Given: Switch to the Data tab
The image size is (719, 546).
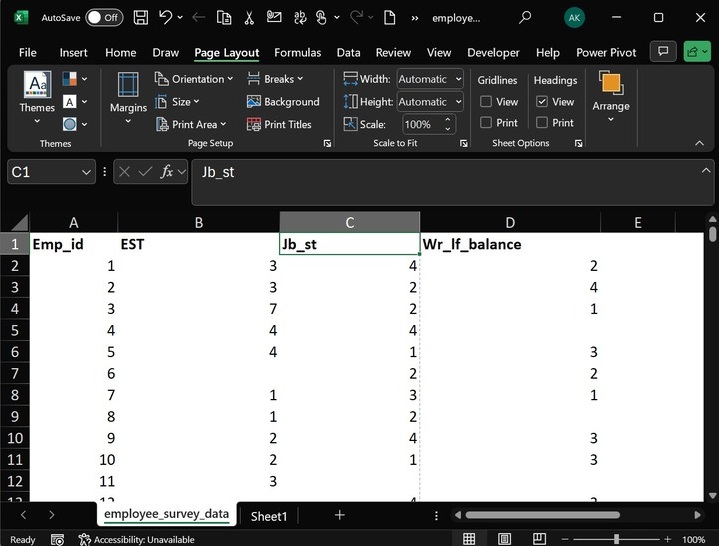Looking at the screenshot, I should (x=348, y=52).
